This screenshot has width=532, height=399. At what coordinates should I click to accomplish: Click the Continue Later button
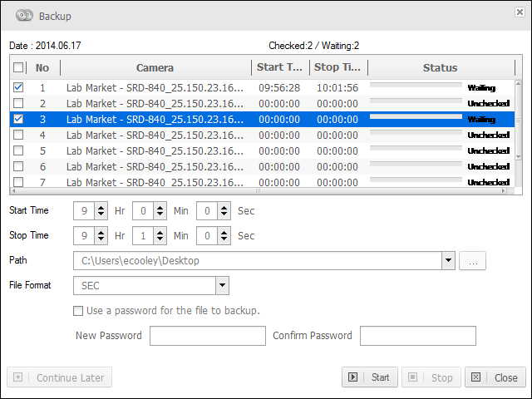coord(59,377)
